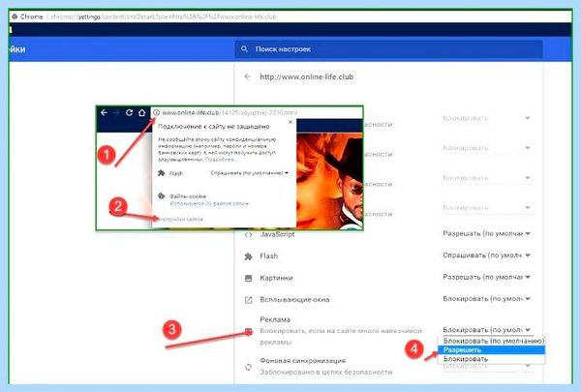This screenshot has width=581, height=392.
Task: Click the Flash puzzle piece icon in settings
Action: (x=248, y=256)
